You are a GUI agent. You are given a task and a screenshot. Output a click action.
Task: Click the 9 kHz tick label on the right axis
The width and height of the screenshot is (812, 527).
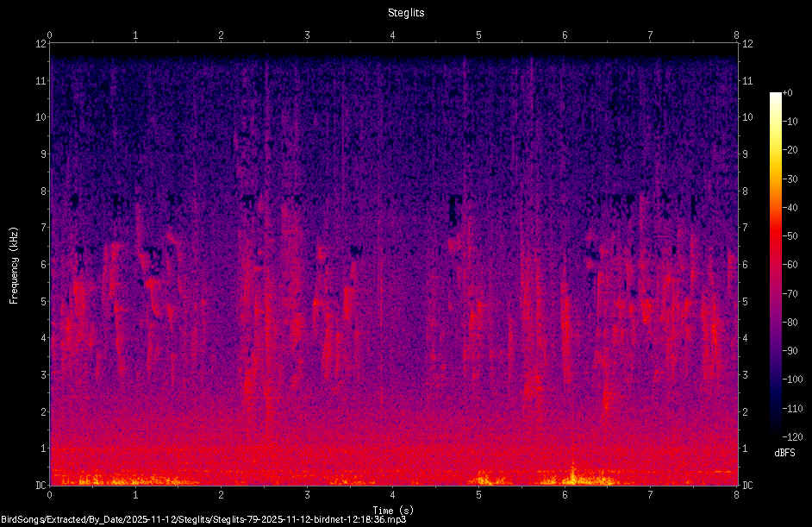point(746,154)
